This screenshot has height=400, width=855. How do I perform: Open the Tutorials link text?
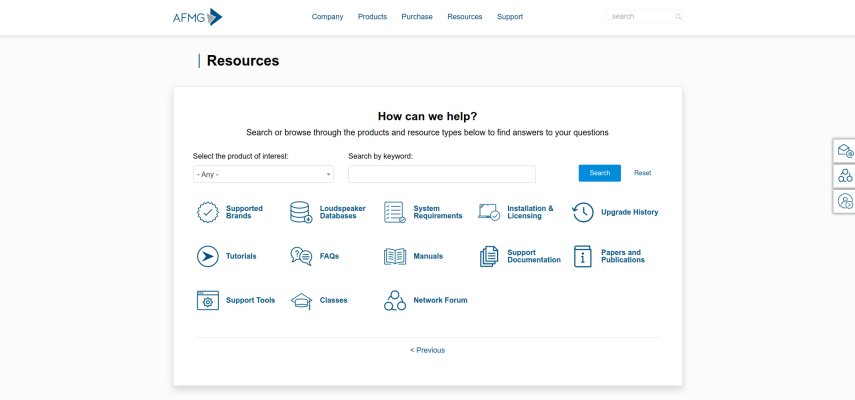pos(241,256)
